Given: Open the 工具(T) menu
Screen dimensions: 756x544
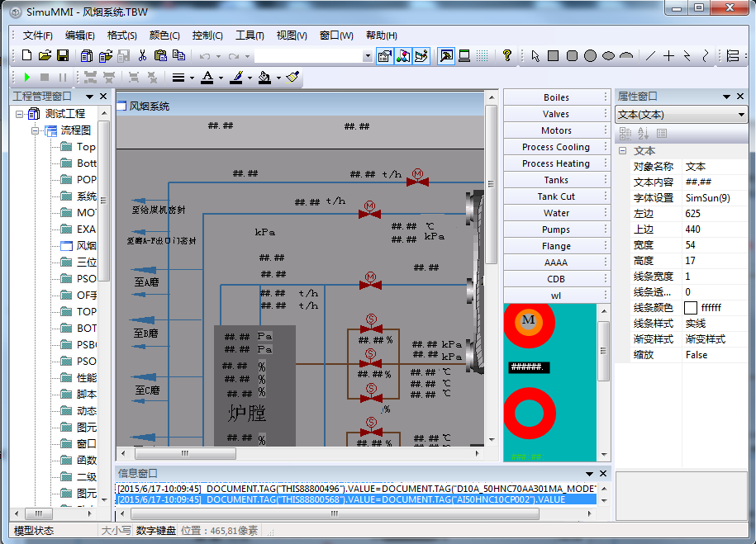Looking at the screenshot, I should click(250, 35).
